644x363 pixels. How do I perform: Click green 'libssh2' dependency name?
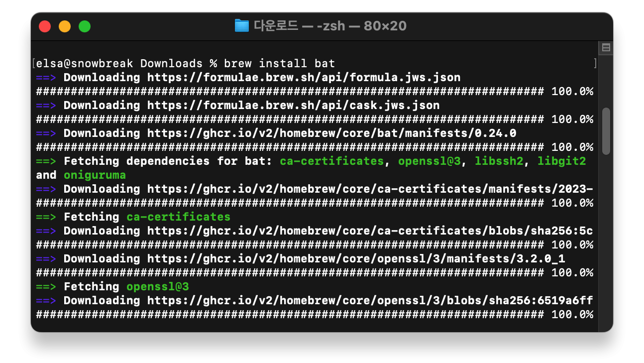click(499, 161)
